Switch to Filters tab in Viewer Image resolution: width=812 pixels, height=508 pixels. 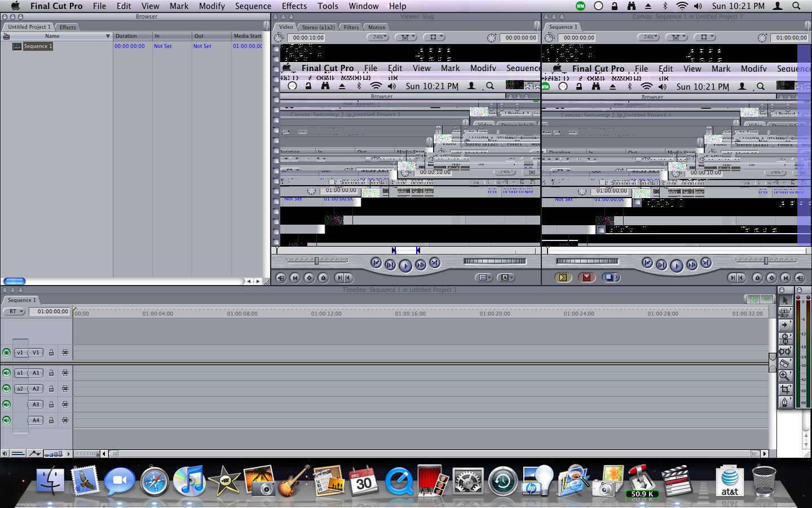[351, 27]
